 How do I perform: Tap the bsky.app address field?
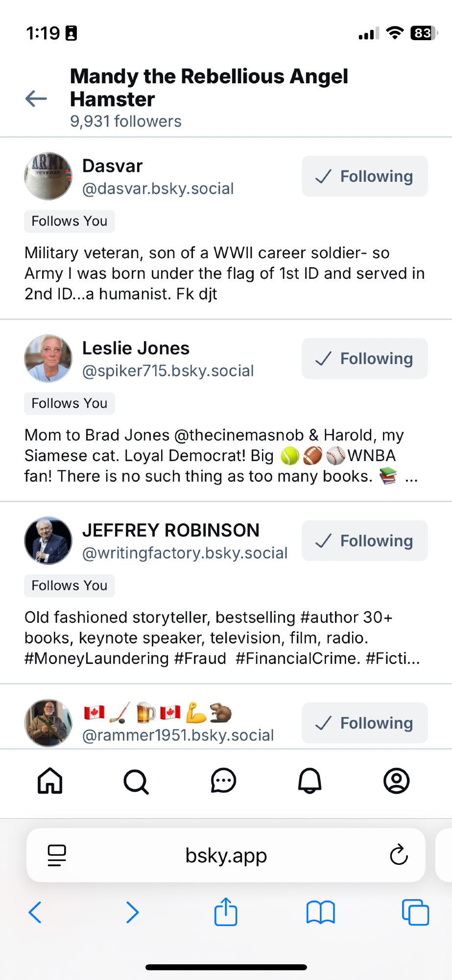[x=226, y=856]
